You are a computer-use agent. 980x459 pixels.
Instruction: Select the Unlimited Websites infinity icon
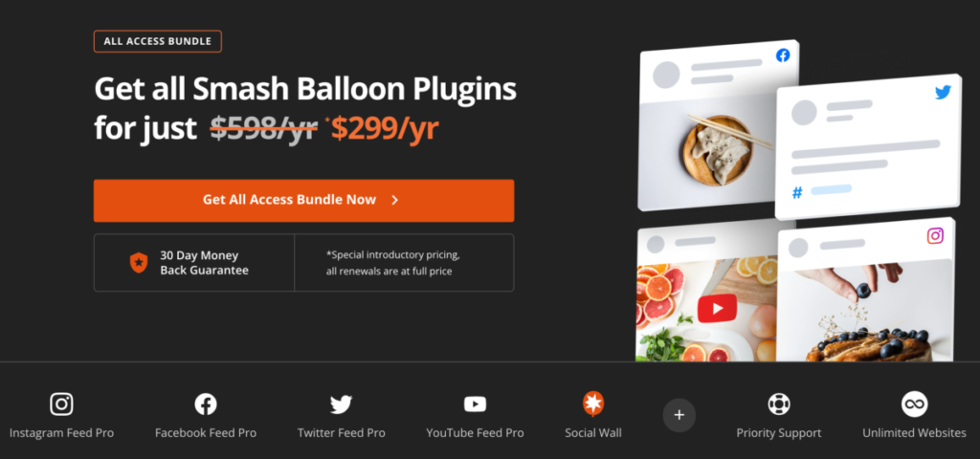914,404
